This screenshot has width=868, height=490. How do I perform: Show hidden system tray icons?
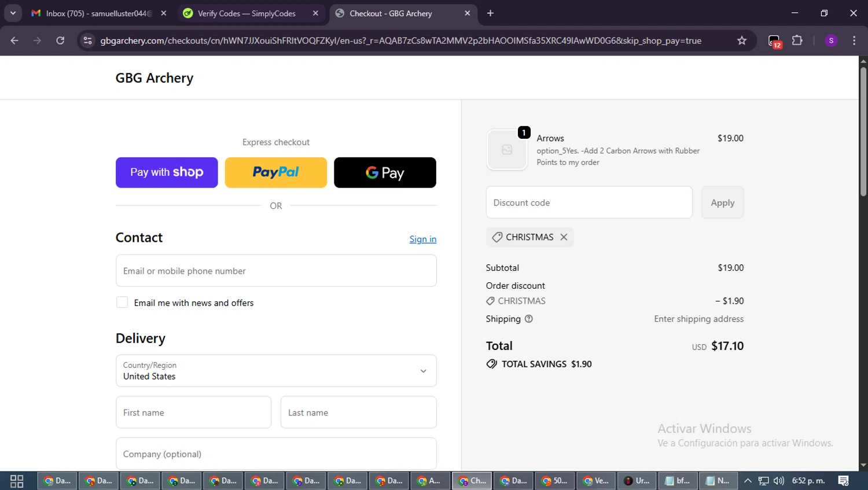point(748,481)
